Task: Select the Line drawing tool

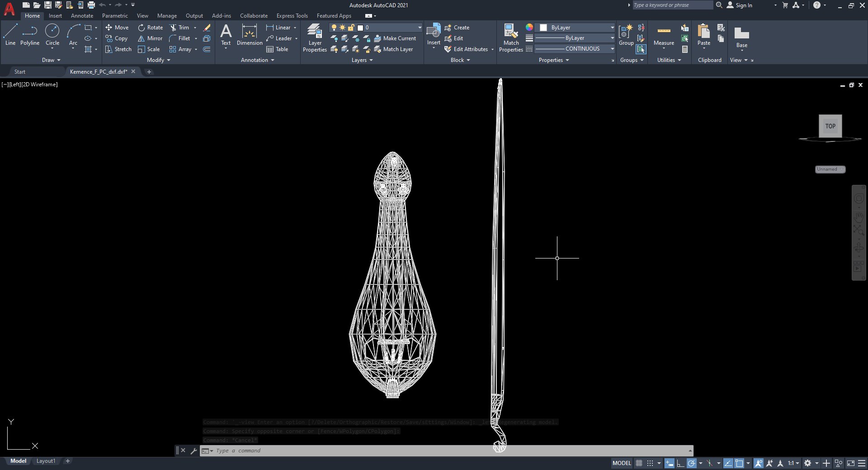Action: point(10,35)
